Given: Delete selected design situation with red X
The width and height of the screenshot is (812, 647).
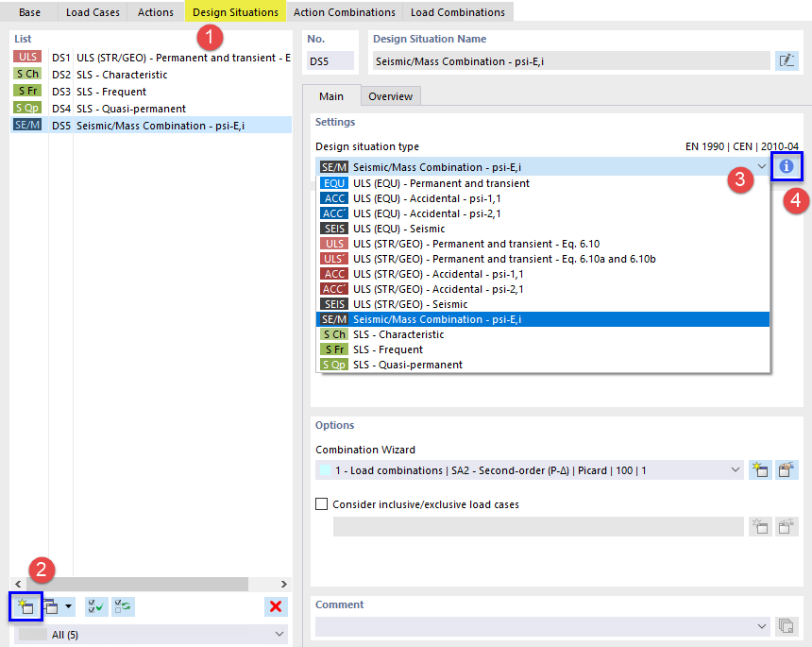Looking at the screenshot, I should (x=276, y=606).
